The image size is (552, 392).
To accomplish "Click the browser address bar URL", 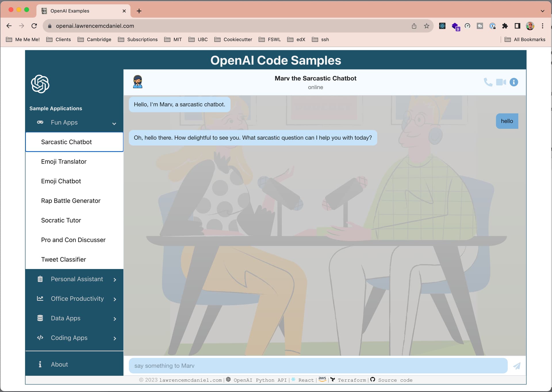I will tap(95, 26).
